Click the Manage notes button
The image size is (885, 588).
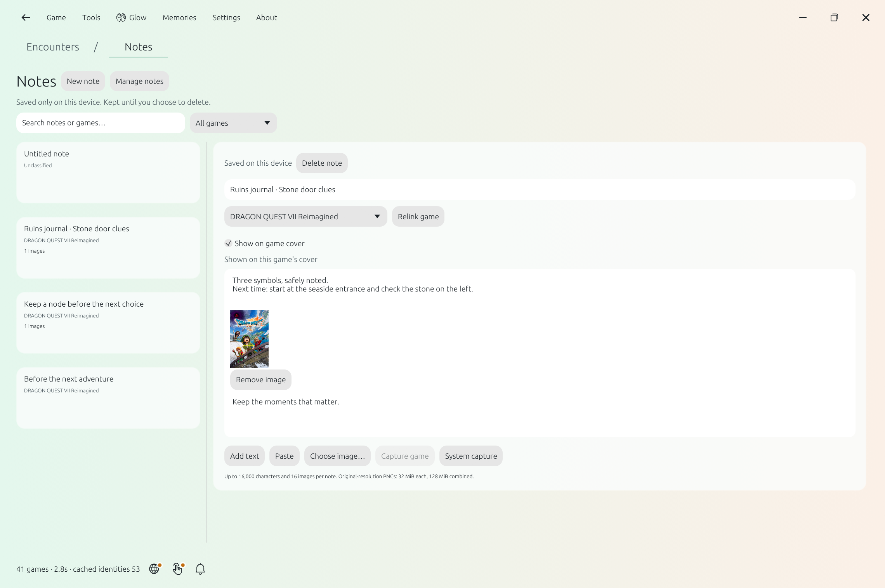(x=139, y=81)
